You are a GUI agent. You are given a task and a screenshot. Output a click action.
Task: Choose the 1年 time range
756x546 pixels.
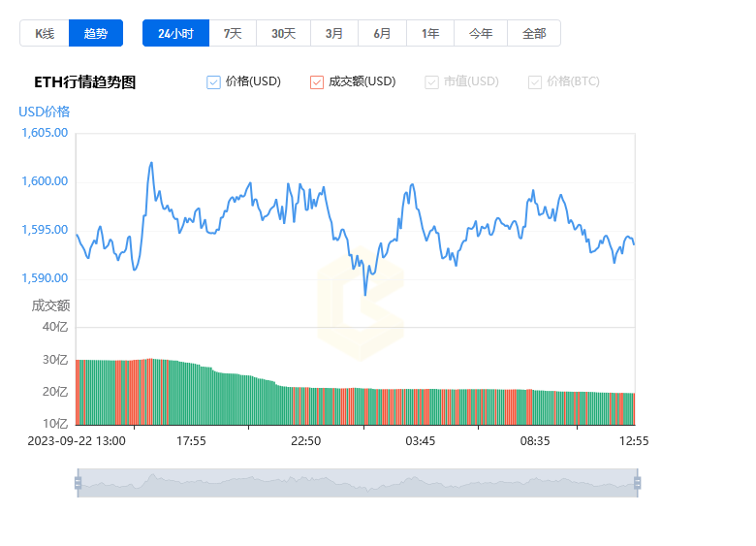click(x=430, y=33)
